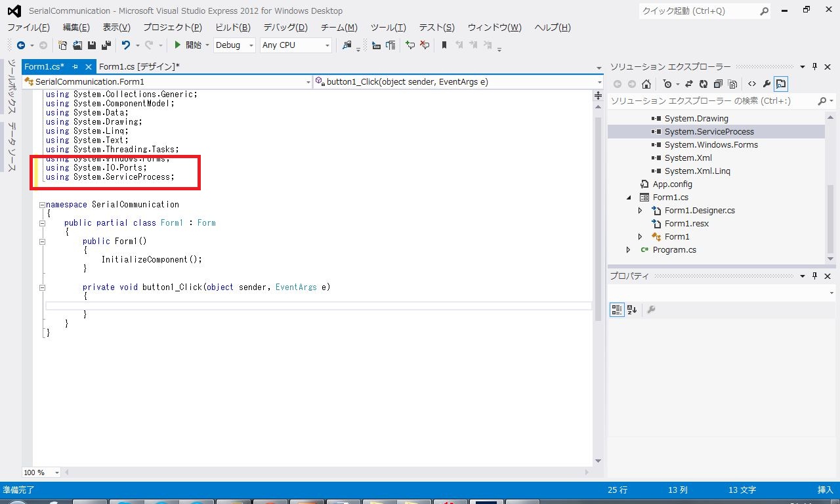
Task: Select Form1.resx in Solution Explorer
Action: tap(686, 223)
